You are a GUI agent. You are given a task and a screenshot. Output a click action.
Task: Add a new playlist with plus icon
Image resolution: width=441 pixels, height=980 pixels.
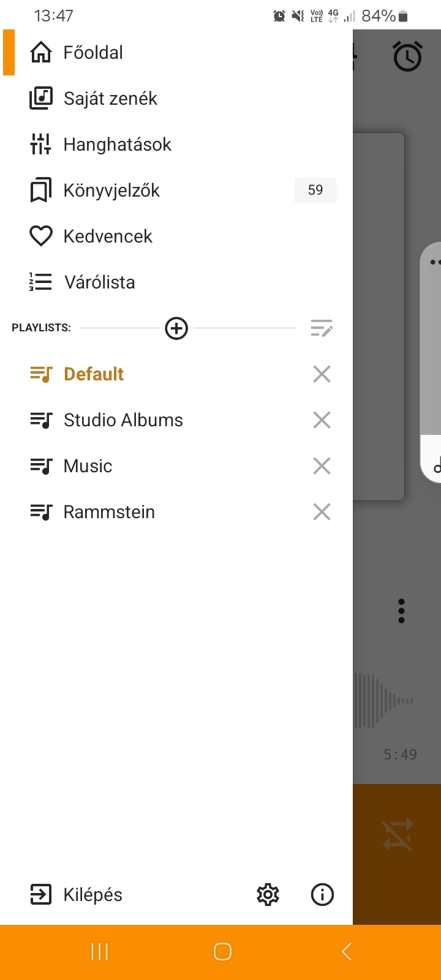click(x=176, y=328)
